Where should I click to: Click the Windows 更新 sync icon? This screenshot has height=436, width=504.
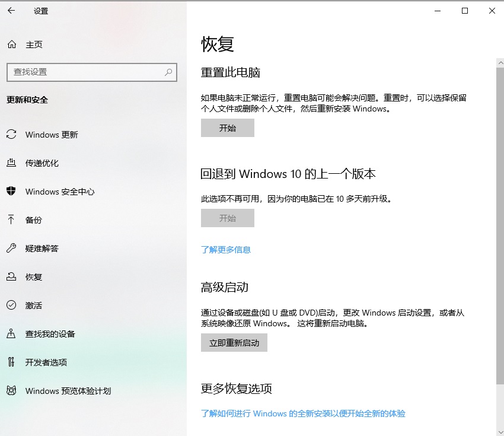coord(11,135)
